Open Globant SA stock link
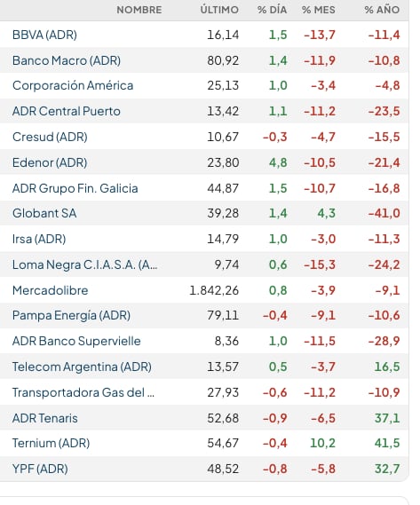This screenshot has height=505, width=420. tap(44, 213)
